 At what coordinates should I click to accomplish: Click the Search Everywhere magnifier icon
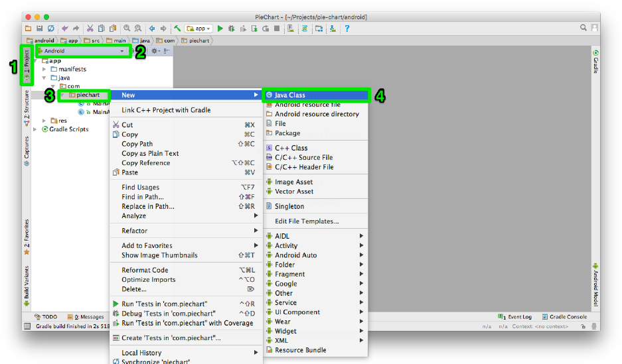click(x=583, y=28)
